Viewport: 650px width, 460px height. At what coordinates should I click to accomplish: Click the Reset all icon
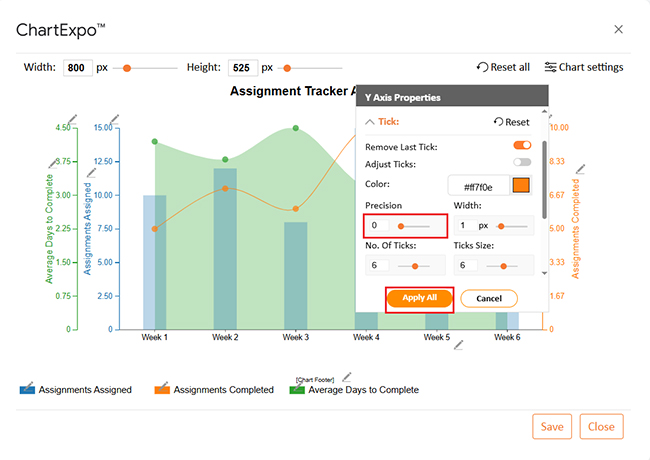point(483,67)
